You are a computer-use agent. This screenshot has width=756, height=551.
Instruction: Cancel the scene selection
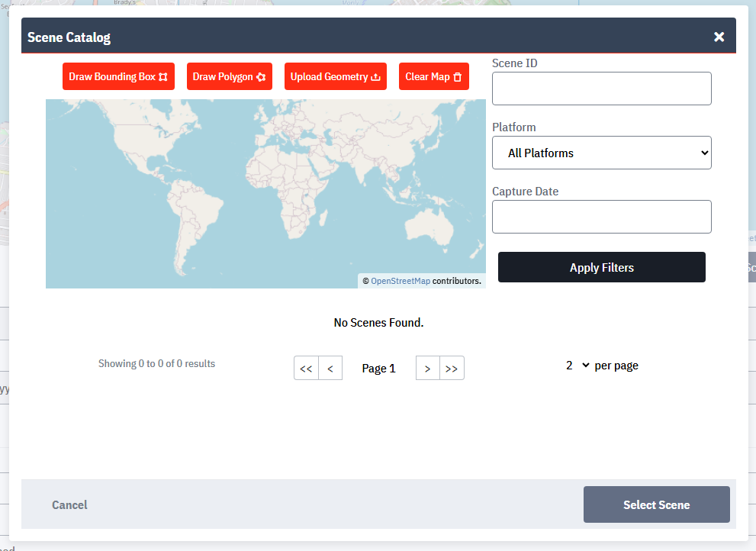click(x=69, y=504)
